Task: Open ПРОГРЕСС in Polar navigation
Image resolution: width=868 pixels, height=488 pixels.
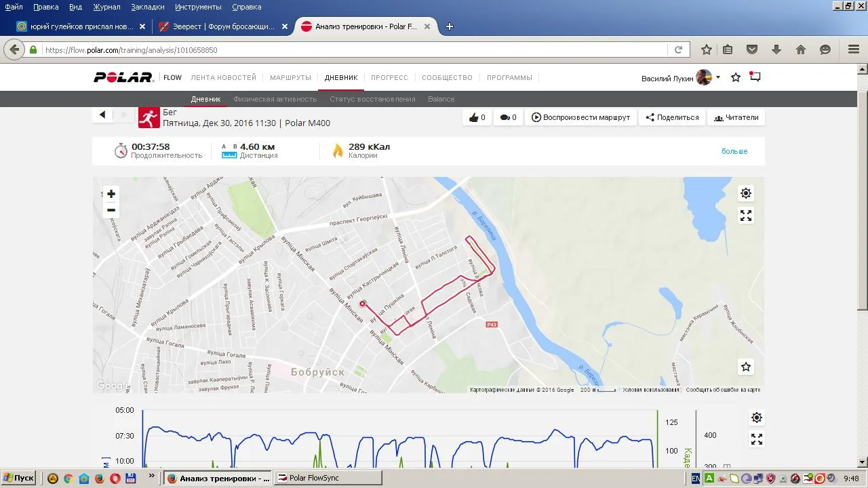Action: pos(389,78)
